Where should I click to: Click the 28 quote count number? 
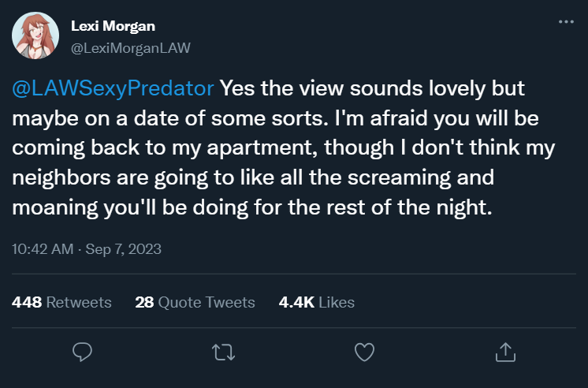tap(143, 302)
